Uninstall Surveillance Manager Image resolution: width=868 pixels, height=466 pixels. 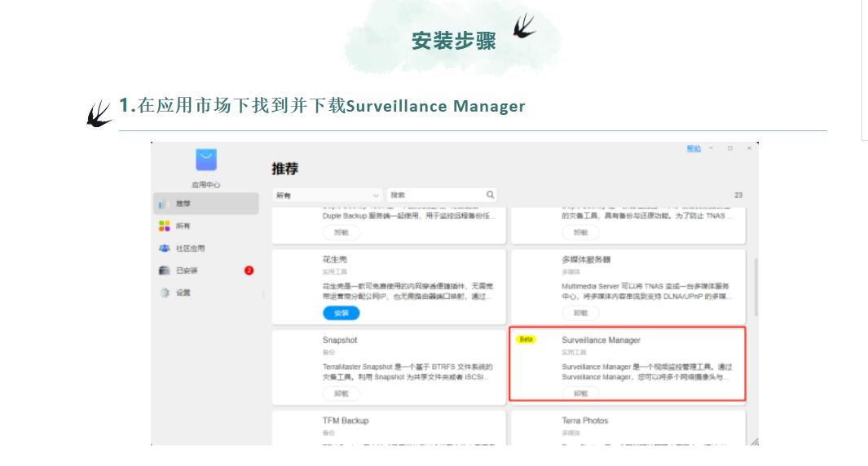(x=580, y=393)
